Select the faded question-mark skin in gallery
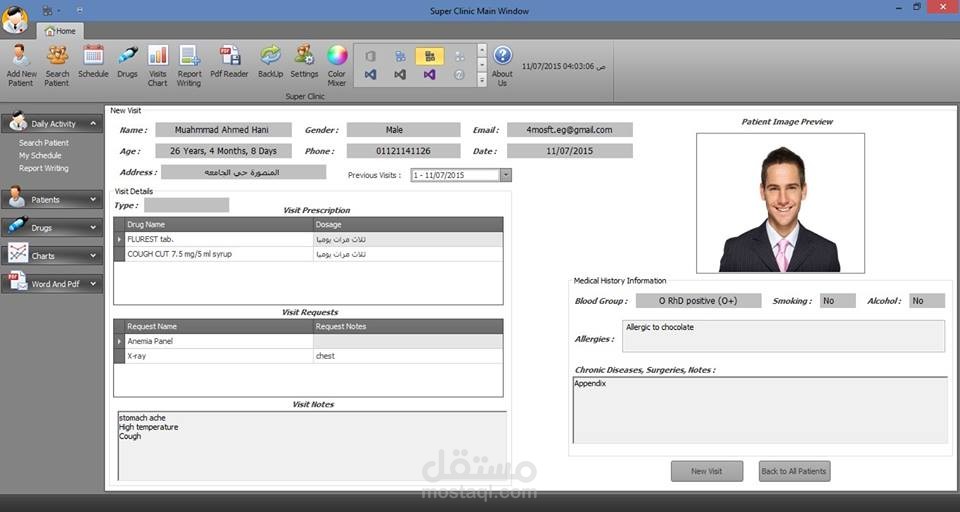Screen dimensions: 960x512 [459, 75]
